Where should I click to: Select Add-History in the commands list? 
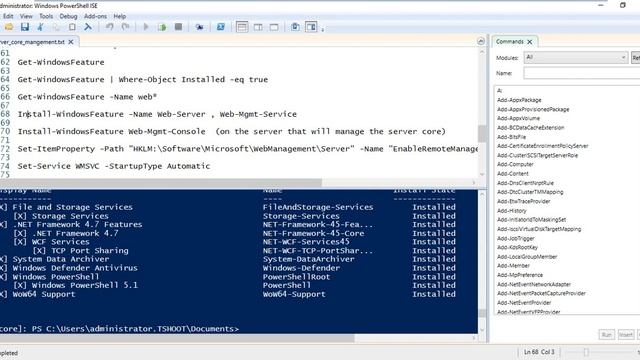pyautogui.click(x=512, y=211)
